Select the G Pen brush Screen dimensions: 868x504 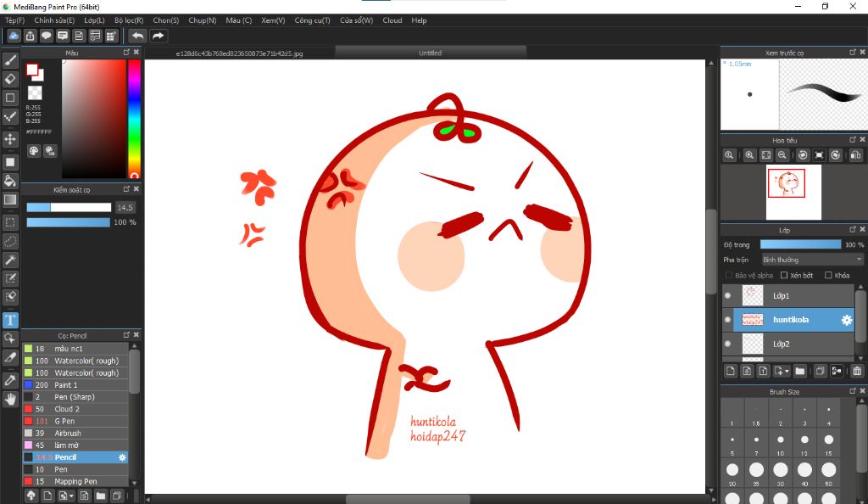pos(75,422)
